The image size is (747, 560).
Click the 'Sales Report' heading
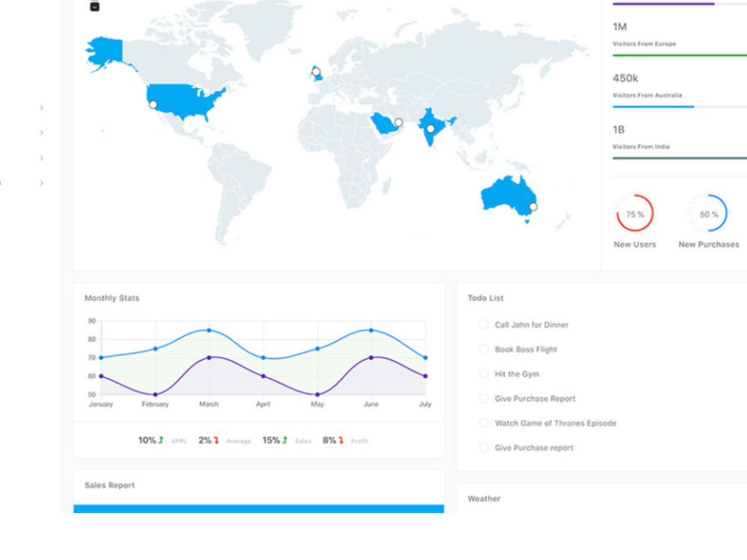(110, 485)
